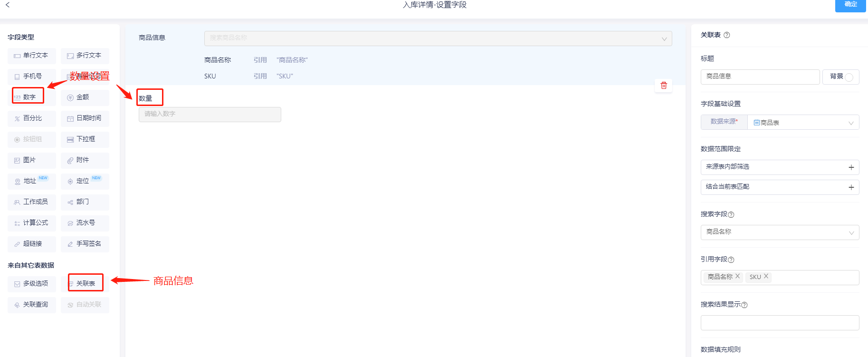Image resolution: width=868 pixels, height=357 pixels.
Task: Open the 搜索字段 商品名称 dropdown
Action: (x=780, y=232)
